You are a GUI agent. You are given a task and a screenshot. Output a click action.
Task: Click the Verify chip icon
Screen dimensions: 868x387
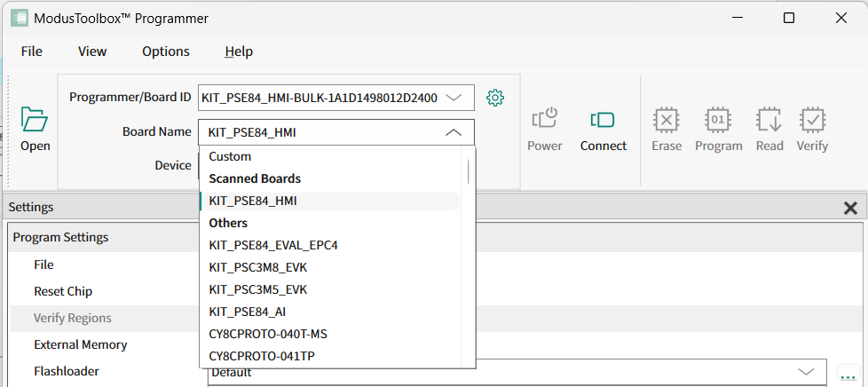(813, 119)
